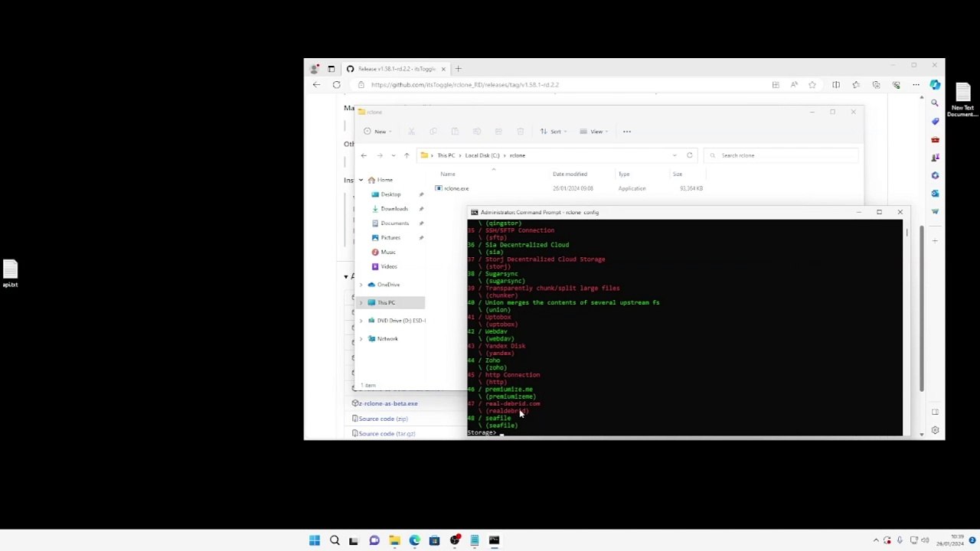Image resolution: width=980 pixels, height=551 pixels.
Task: Open a new tab in Edge
Action: click(458, 69)
